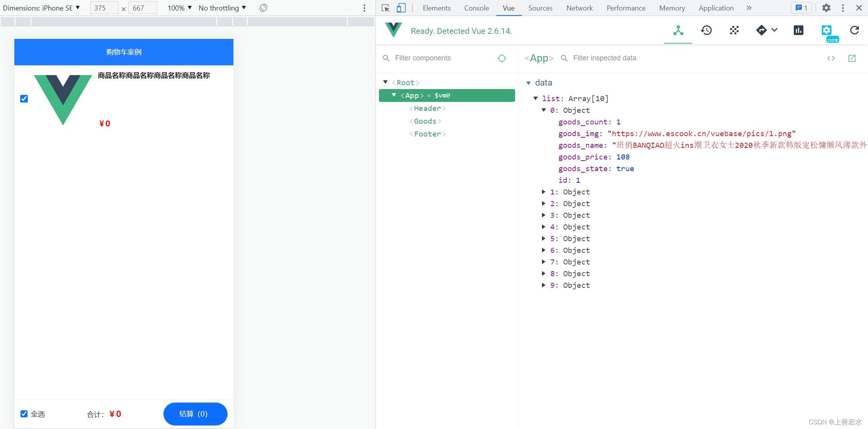
Task: Collapse the 0: Object entry
Action: coord(544,110)
